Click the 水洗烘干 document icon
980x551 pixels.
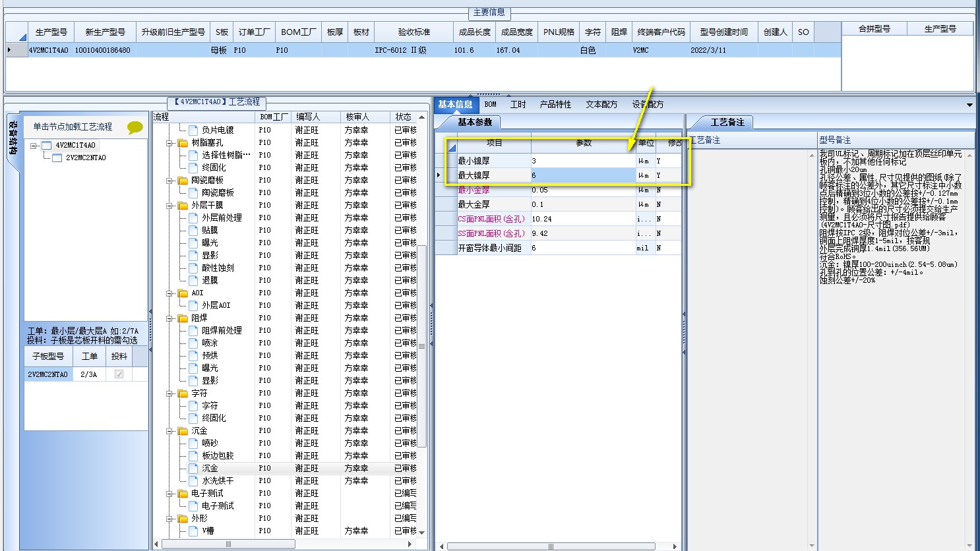(193, 480)
